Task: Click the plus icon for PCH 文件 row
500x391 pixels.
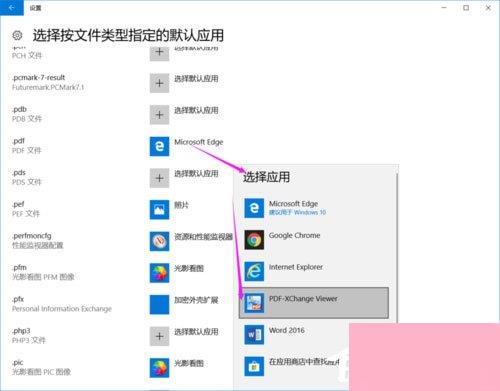Action: click(159, 53)
